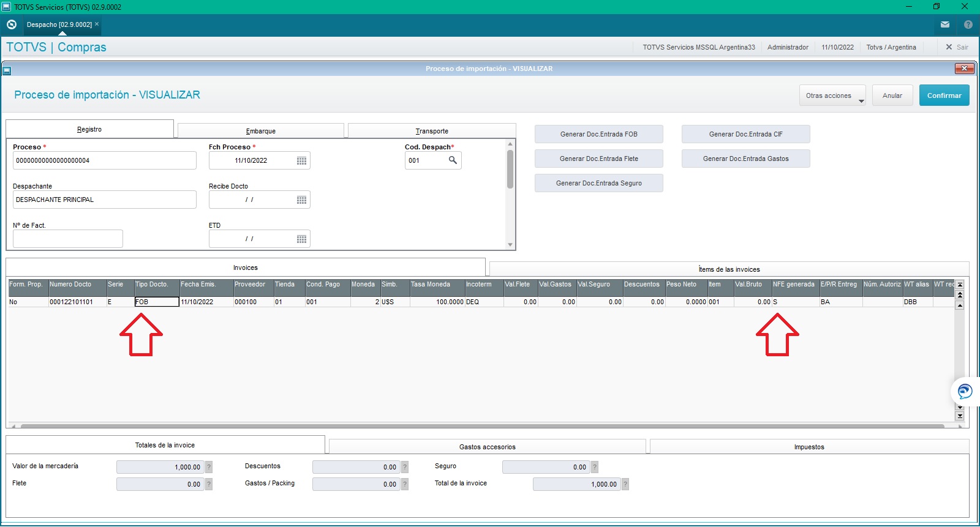Screen dimensions: 980x527
Task: Click the Confirmar button
Action: click(944, 95)
